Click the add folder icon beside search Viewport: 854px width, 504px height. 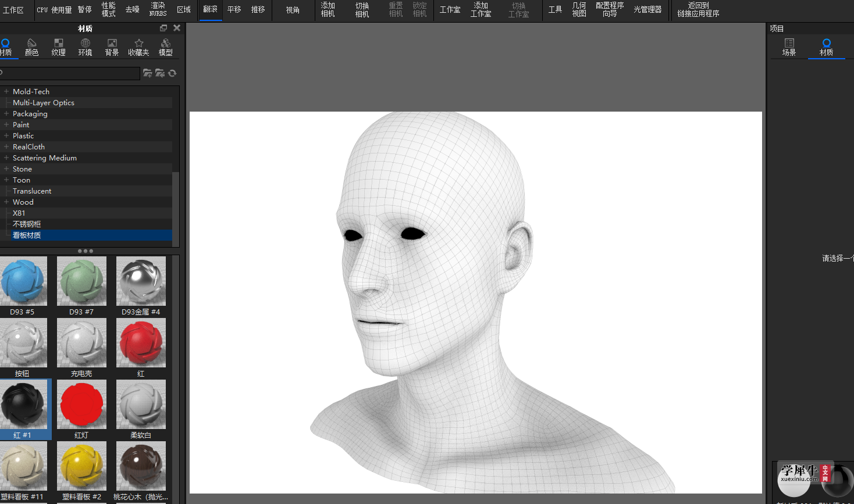click(148, 73)
